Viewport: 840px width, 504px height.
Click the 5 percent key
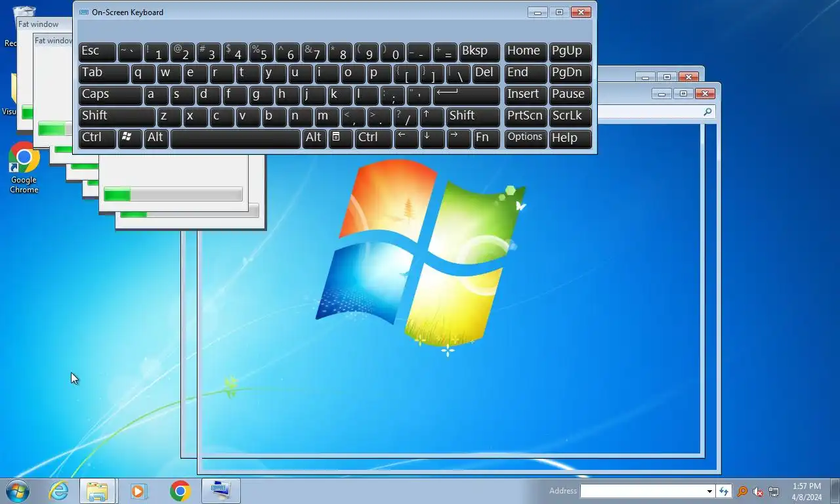pos(261,51)
